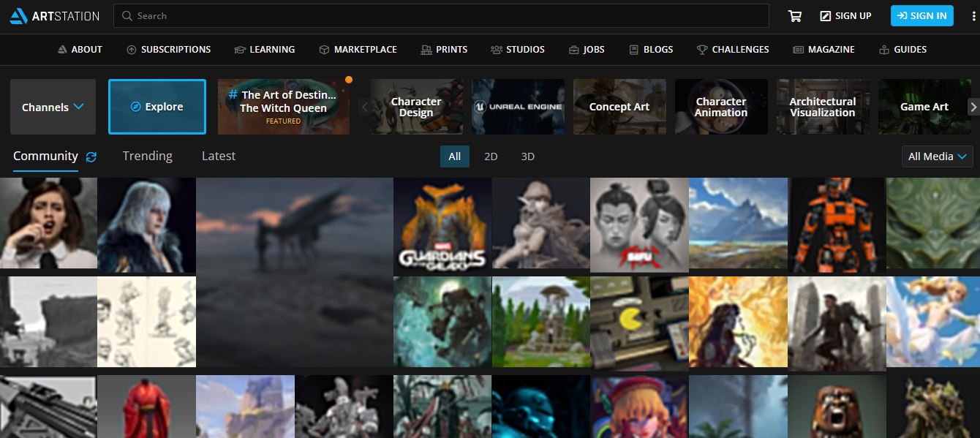This screenshot has width=980, height=438.
Task: Open the Marketplace section via its tag icon
Action: point(323,49)
